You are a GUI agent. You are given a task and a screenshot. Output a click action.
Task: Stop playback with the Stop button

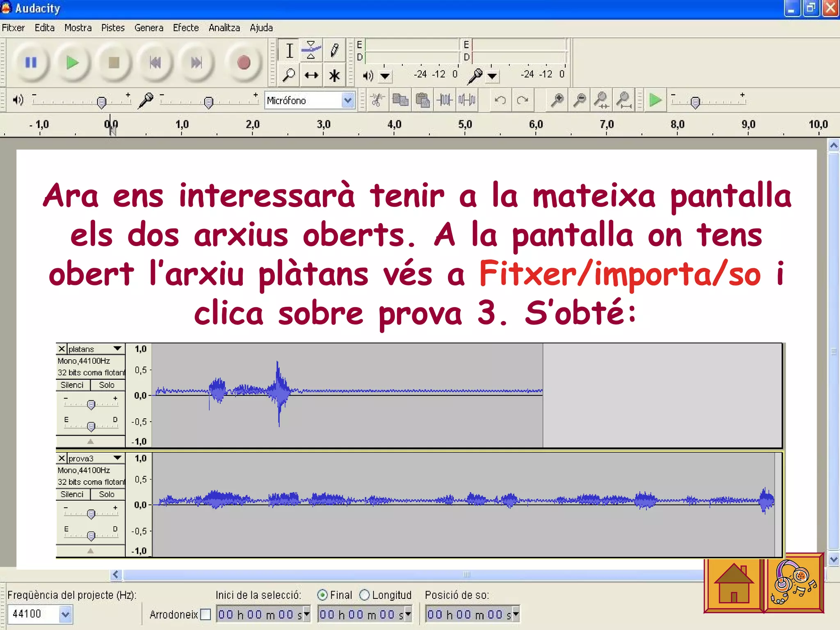[x=114, y=62]
